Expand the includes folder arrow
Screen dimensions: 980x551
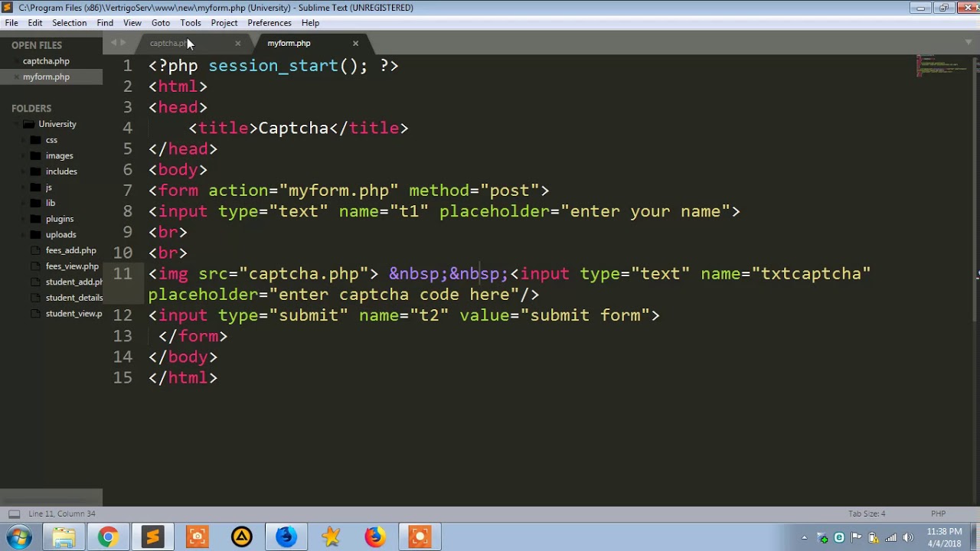coord(25,171)
